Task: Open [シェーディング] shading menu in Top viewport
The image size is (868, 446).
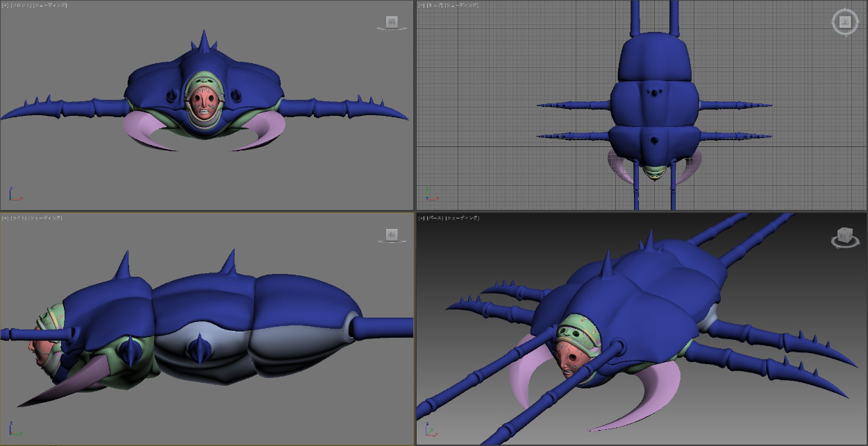Action: (x=462, y=5)
